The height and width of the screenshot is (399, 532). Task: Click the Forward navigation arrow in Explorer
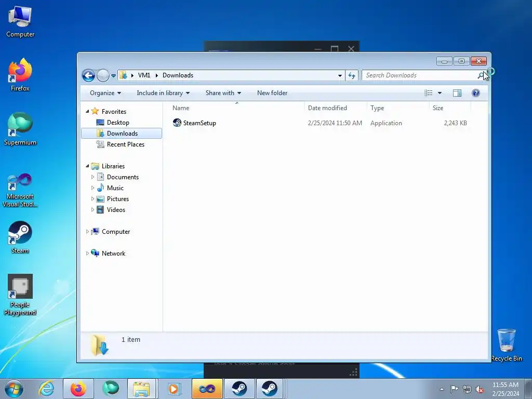click(103, 75)
